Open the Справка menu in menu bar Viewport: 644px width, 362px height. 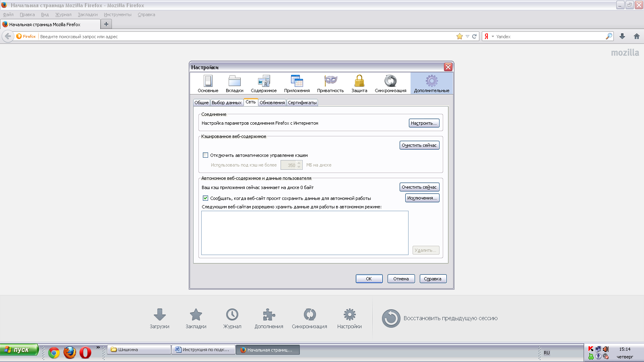pyautogui.click(x=147, y=14)
